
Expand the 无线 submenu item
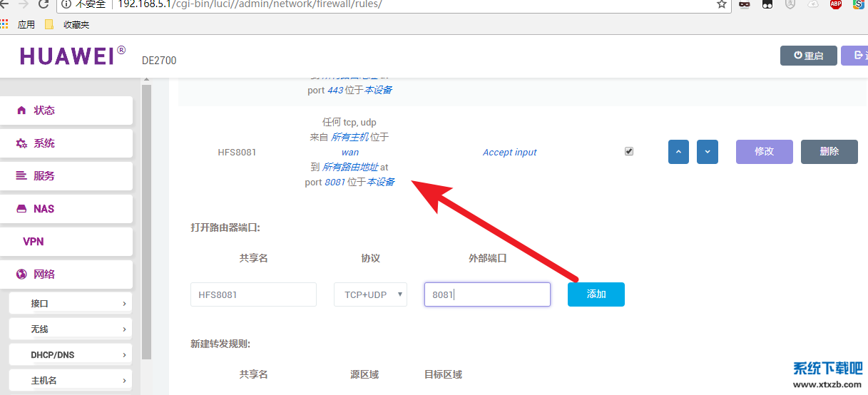click(x=71, y=329)
